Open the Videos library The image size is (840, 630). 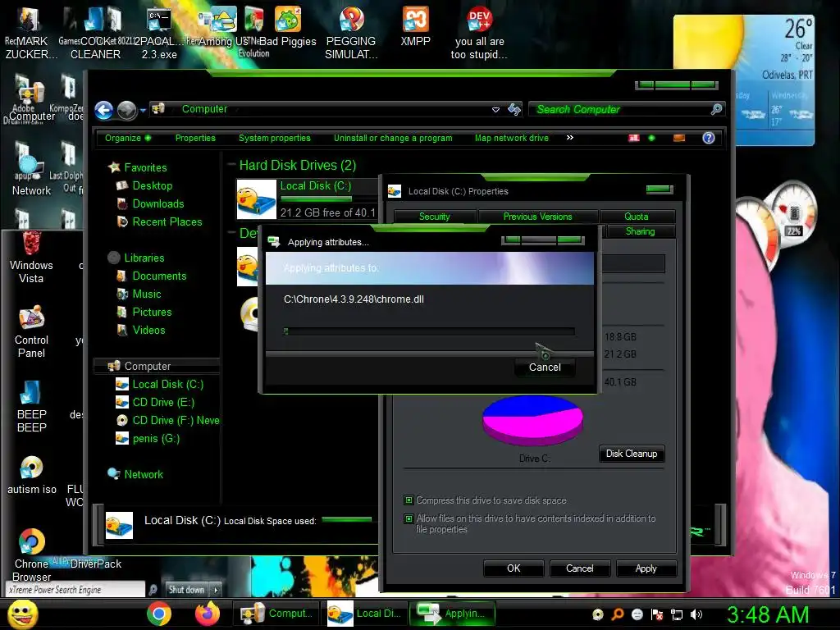pyautogui.click(x=141, y=331)
